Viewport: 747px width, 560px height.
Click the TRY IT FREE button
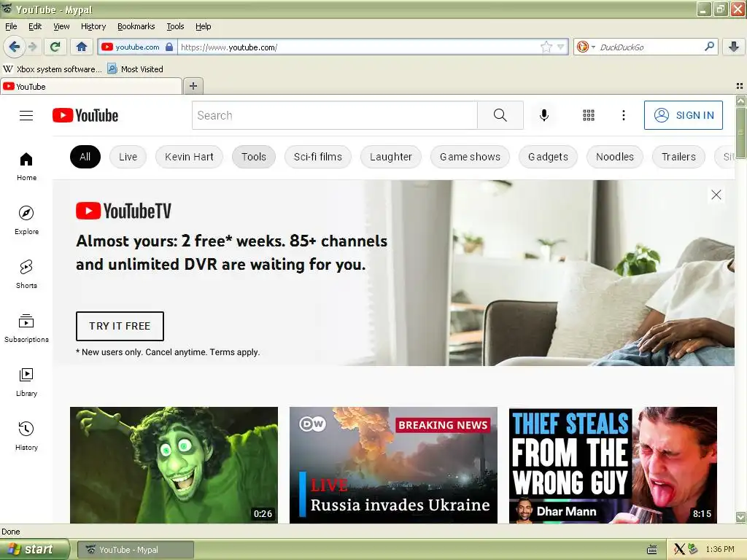point(120,326)
